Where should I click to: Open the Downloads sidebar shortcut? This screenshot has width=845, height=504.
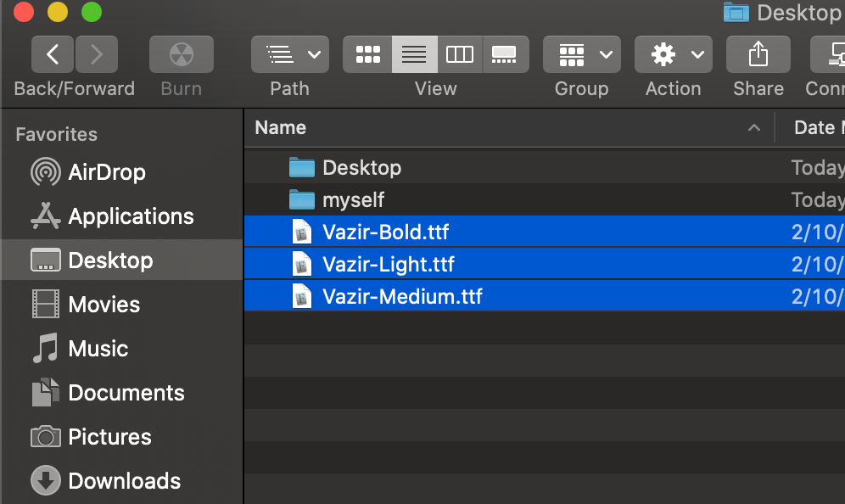pos(124,481)
